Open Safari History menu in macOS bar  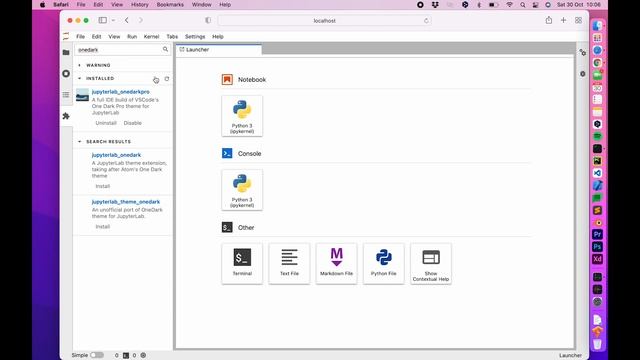(140, 5)
